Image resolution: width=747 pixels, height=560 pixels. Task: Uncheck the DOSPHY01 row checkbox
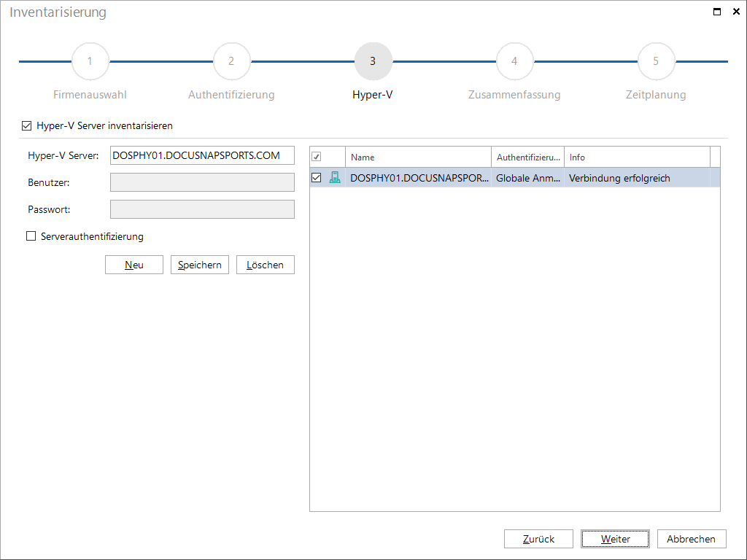pos(317,178)
